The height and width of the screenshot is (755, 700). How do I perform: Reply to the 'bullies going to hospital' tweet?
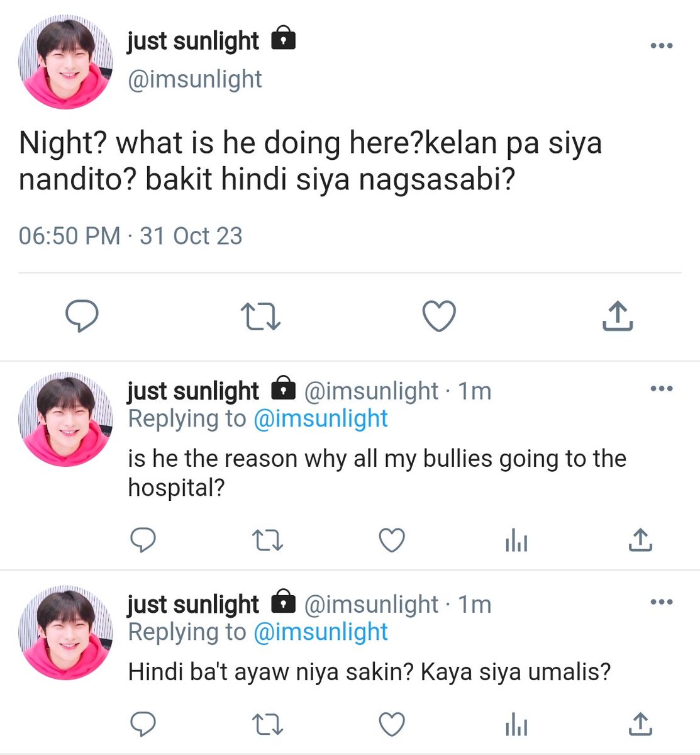(143, 540)
